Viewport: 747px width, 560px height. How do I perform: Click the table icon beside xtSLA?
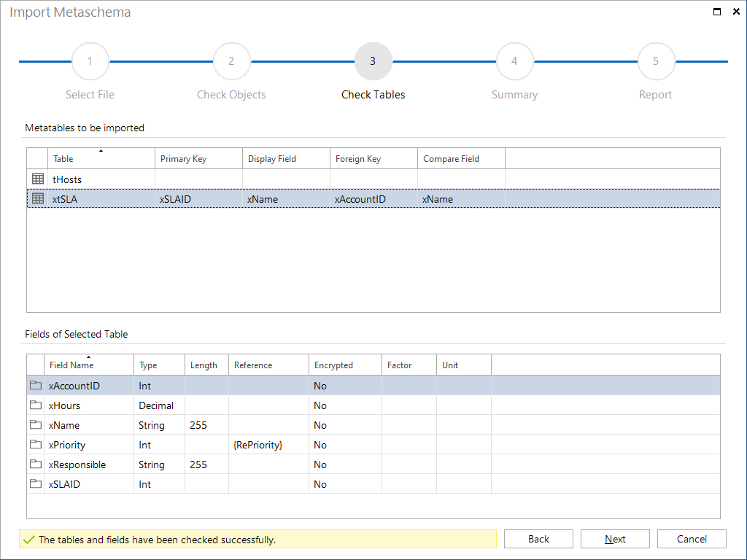tap(36, 198)
